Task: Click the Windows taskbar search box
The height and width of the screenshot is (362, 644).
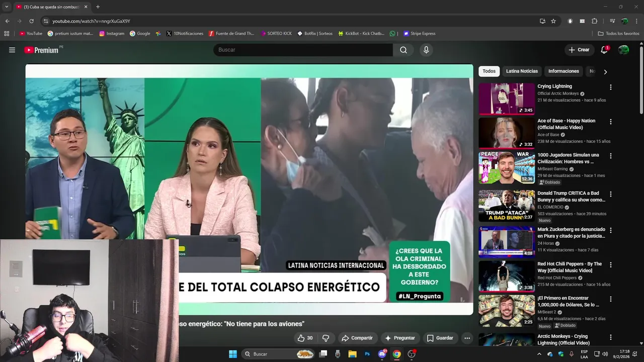Action: tap(278, 354)
